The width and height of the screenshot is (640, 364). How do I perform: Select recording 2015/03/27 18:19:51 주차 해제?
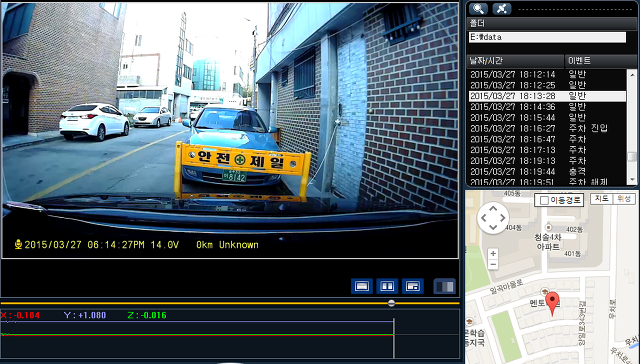coord(547,182)
